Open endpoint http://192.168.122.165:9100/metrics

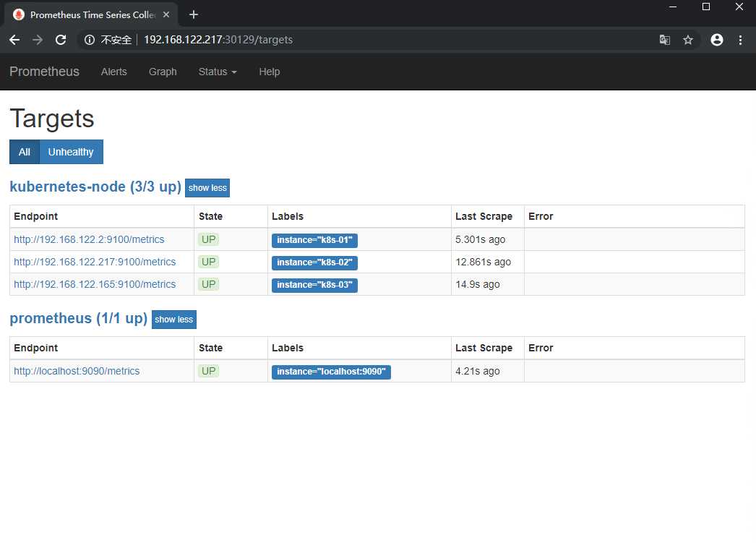[x=95, y=285]
